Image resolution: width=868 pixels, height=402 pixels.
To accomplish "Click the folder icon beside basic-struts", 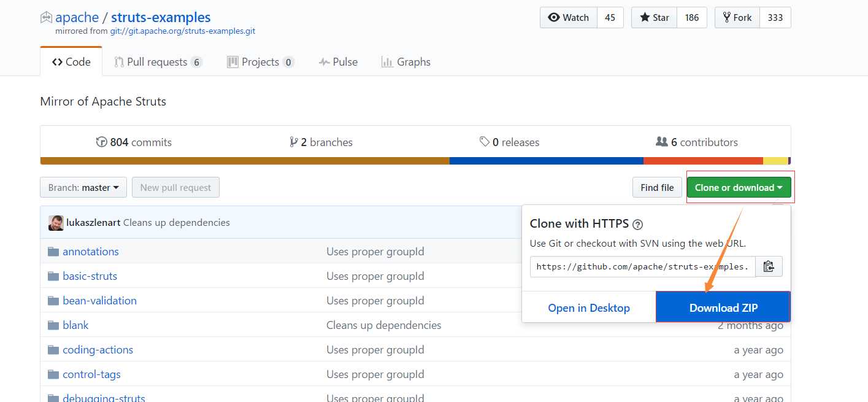I will click(53, 276).
